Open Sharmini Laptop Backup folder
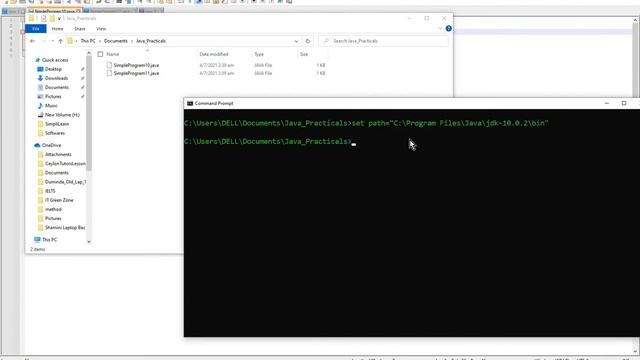This screenshot has width=640, height=360. pyautogui.click(x=65, y=227)
